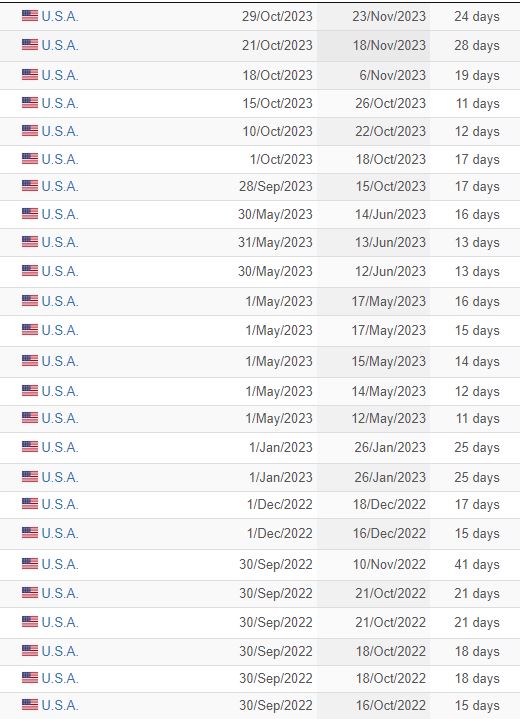Click the flag in the 16/Oct/2022 row

point(30,704)
